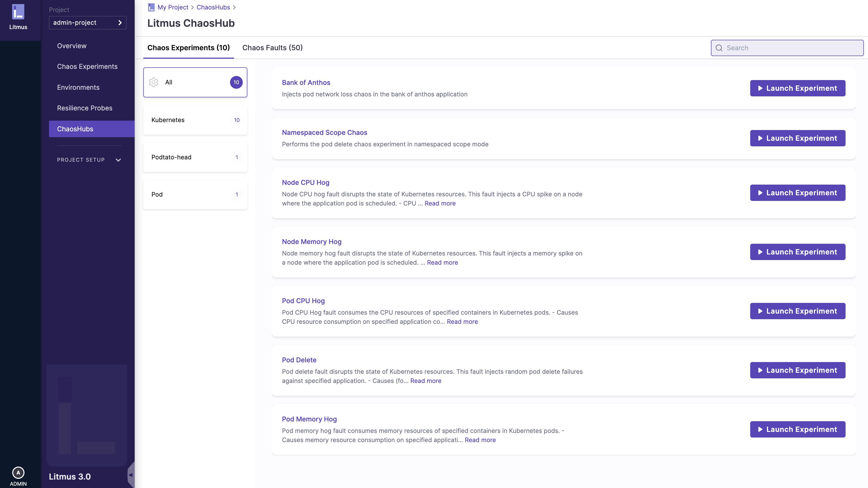Open the Namespaced Scope Chaos link
Viewport: 868px width, 488px height.
[x=325, y=132]
